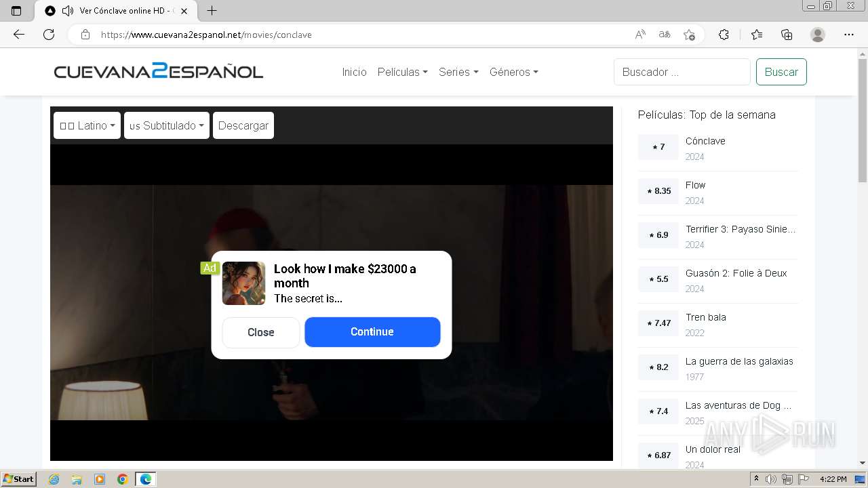Open Guasón 2: Folie à Deux link

[736, 273]
